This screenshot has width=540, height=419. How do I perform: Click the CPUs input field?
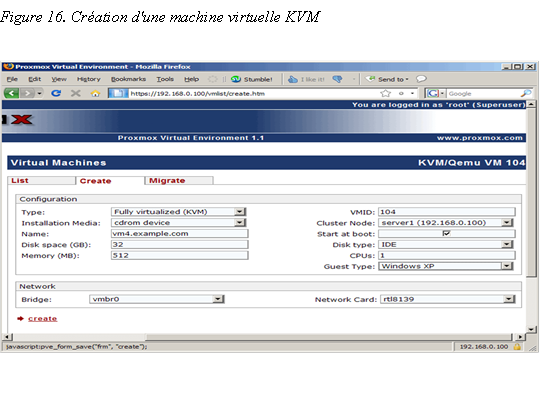click(x=447, y=255)
